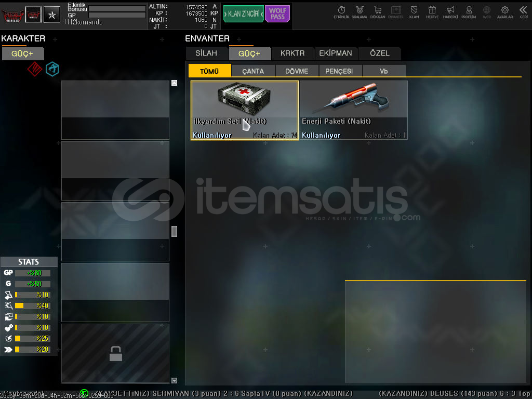Click the ALTIN value 1574590
This screenshot has width=532, height=399.
click(196, 7)
